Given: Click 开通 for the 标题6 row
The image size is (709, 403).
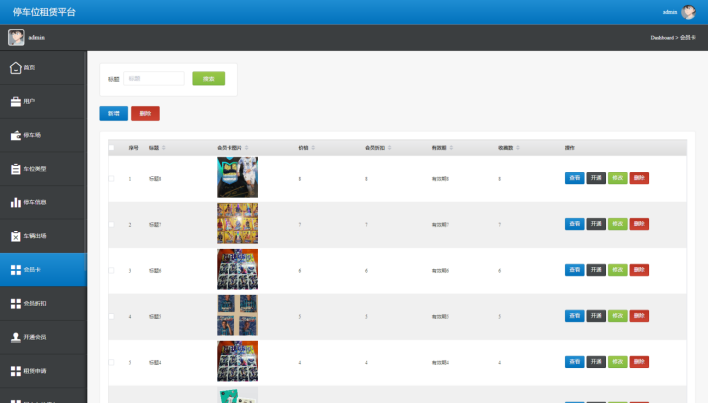Looking at the screenshot, I should coord(596,270).
